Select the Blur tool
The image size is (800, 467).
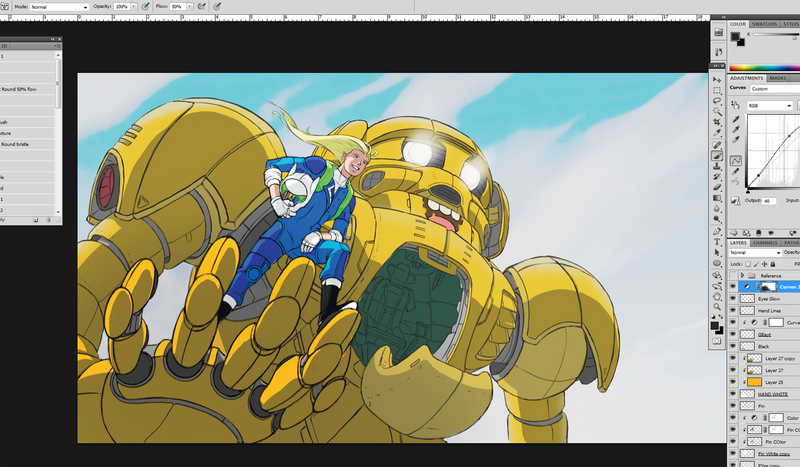(717, 208)
